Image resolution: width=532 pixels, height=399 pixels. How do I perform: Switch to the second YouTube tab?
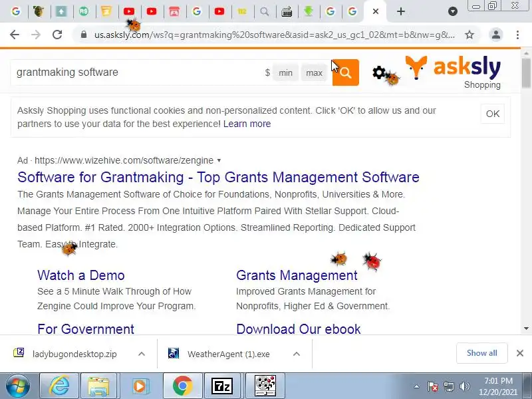[x=152, y=11]
